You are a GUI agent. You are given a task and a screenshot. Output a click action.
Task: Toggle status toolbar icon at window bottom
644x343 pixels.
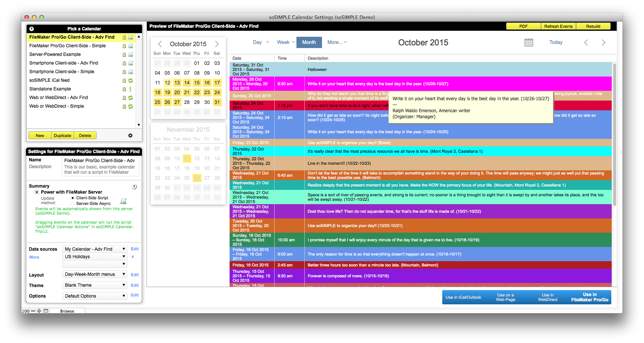pos(46,311)
